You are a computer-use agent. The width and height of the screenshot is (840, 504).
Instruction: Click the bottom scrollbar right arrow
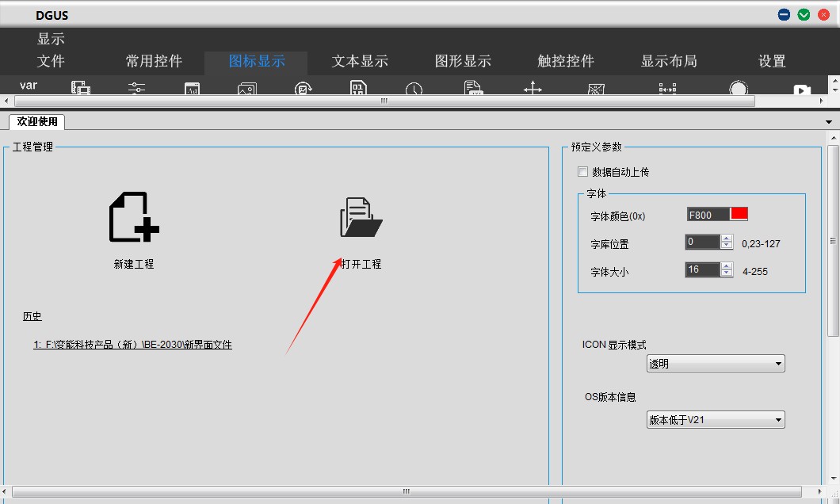pyautogui.click(x=819, y=491)
